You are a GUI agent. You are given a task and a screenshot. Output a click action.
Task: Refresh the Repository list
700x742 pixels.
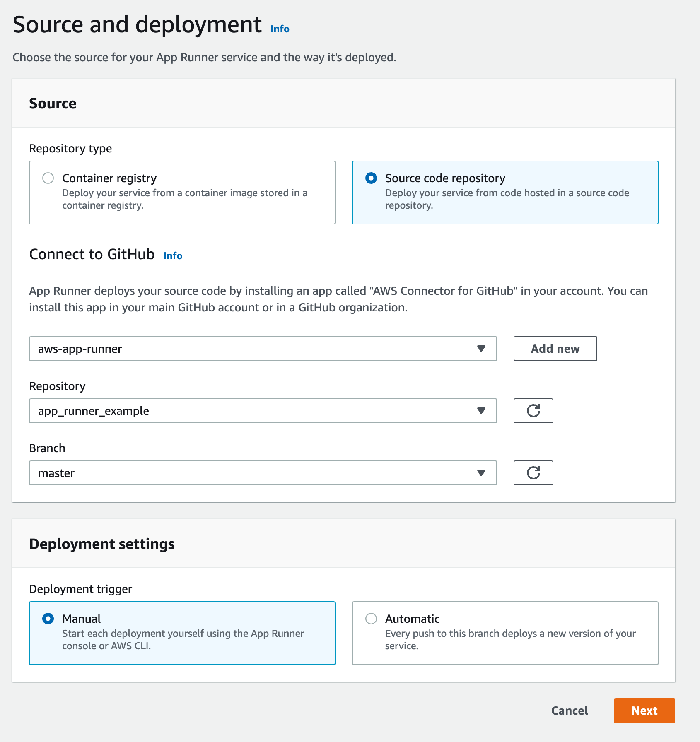click(533, 411)
